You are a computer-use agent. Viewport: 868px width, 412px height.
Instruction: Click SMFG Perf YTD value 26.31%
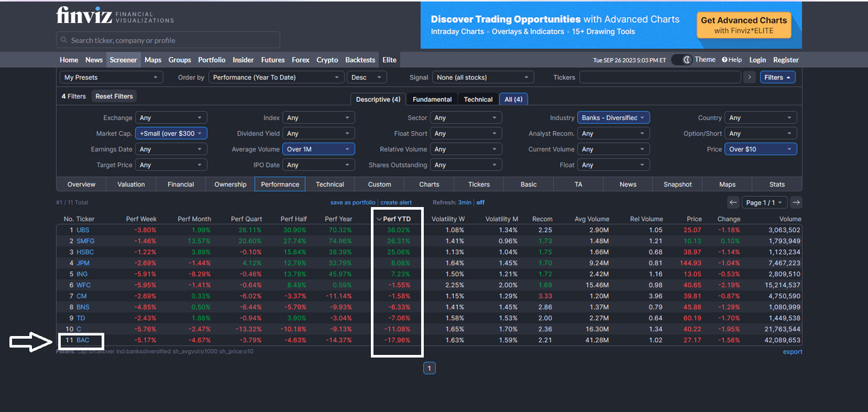(399, 241)
